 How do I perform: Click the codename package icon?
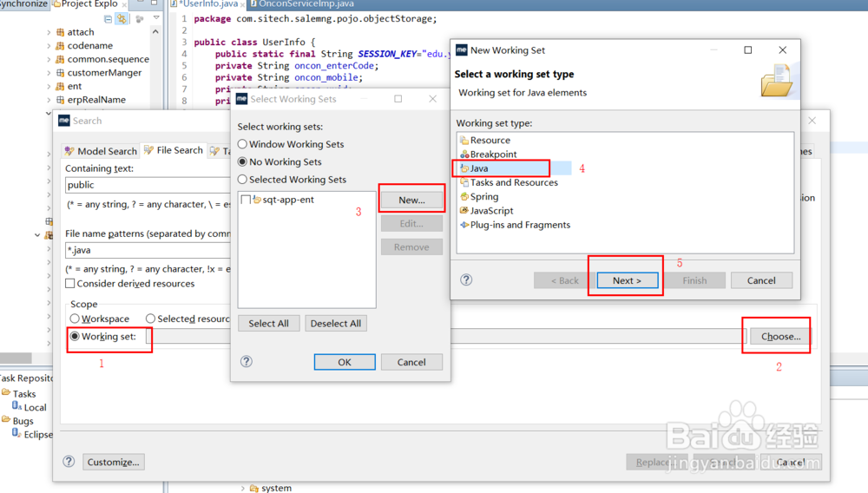coord(61,45)
